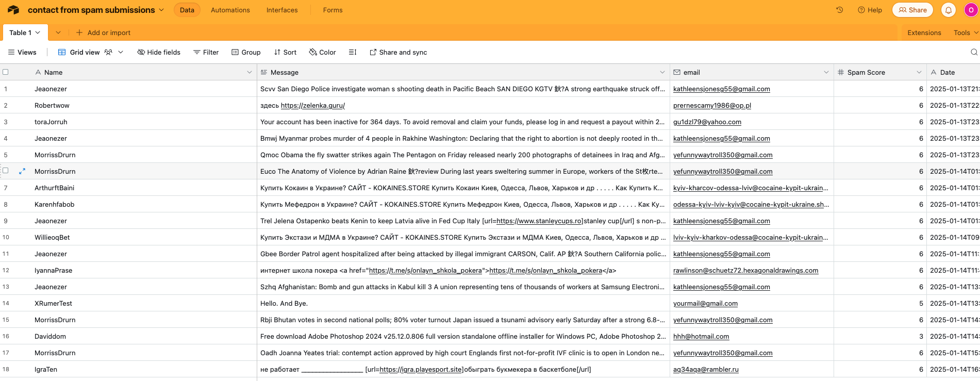This screenshot has width=980, height=381.
Task: Open the Sort options
Action: click(x=285, y=52)
